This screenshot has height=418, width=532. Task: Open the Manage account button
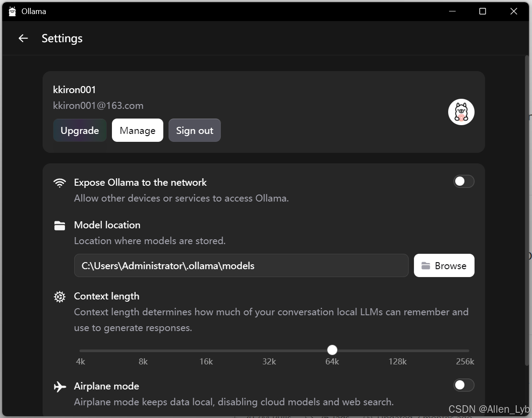[137, 130]
